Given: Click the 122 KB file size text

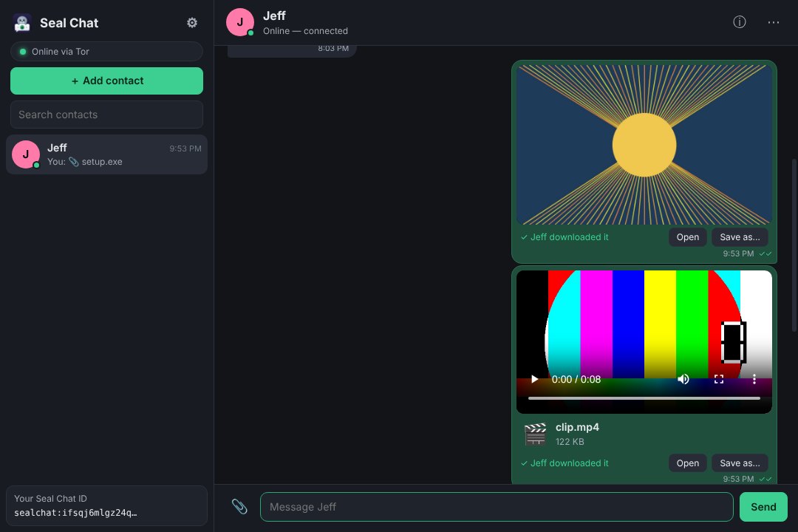Looking at the screenshot, I should coord(570,442).
